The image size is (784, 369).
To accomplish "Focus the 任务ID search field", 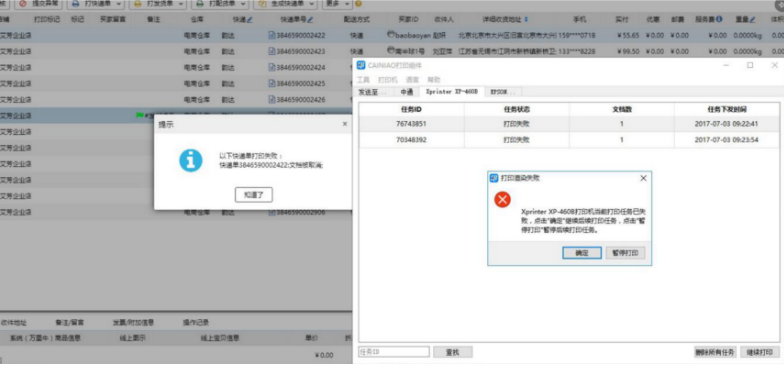I will point(394,352).
